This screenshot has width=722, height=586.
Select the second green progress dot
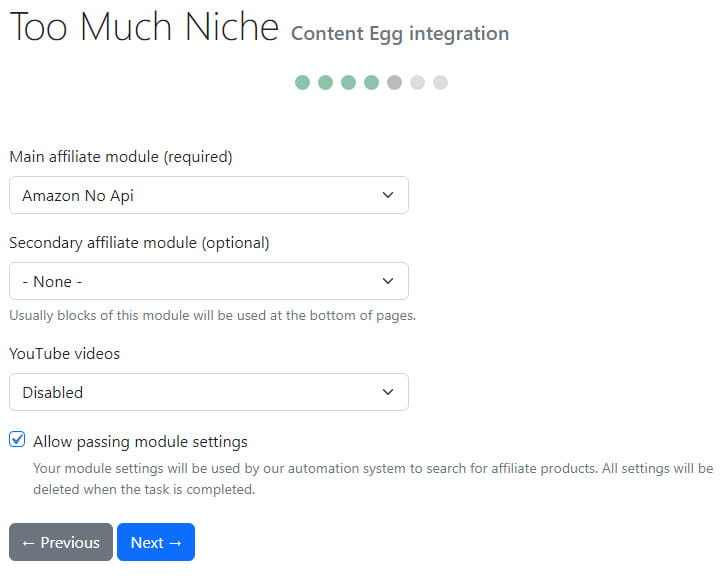click(x=326, y=82)
